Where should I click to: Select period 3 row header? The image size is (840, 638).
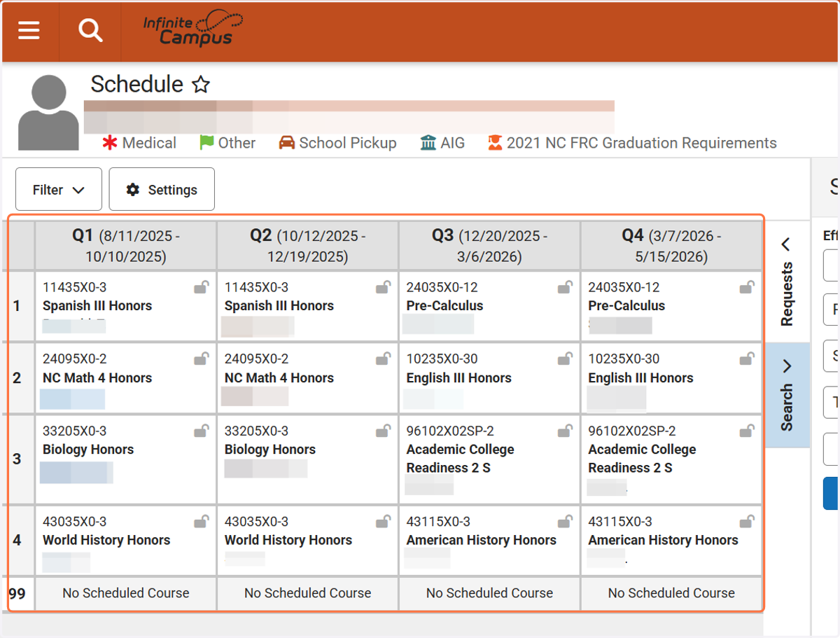[18, 459]
